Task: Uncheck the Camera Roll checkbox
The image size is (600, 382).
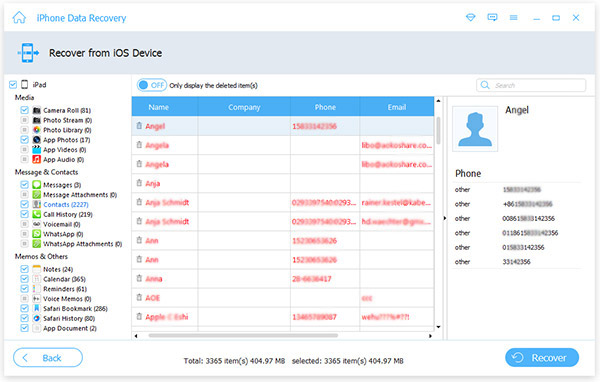Action: tap(24, 110)
